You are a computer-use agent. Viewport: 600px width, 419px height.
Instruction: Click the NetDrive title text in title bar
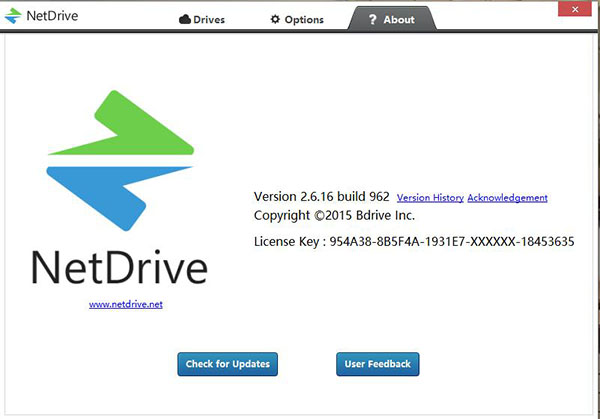pos(52,16)
